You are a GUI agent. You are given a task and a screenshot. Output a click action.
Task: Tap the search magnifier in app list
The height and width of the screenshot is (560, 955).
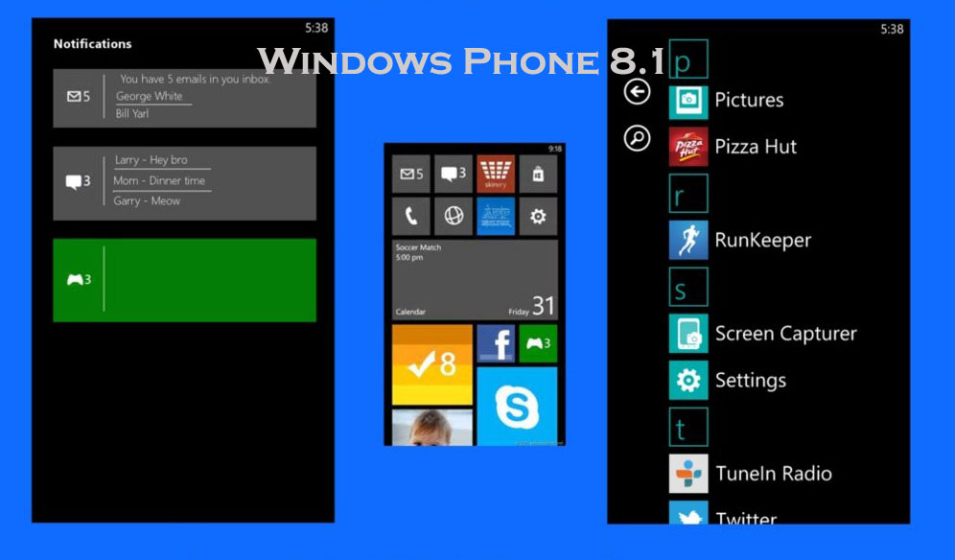[x=637, y=138]
